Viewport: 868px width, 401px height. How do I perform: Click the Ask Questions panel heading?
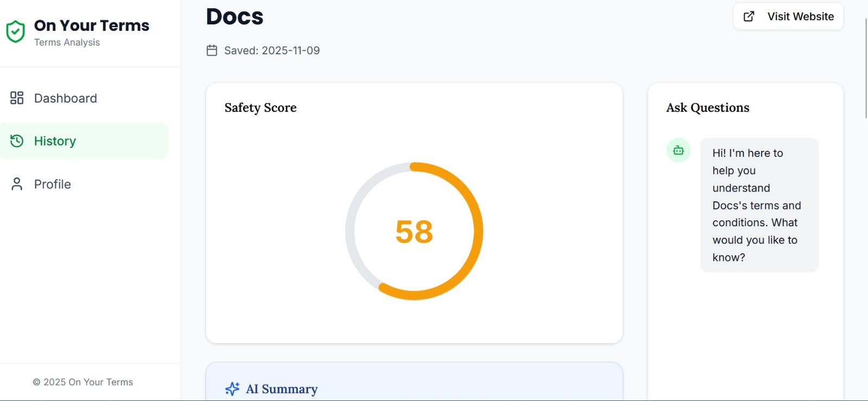pos(707,107)
